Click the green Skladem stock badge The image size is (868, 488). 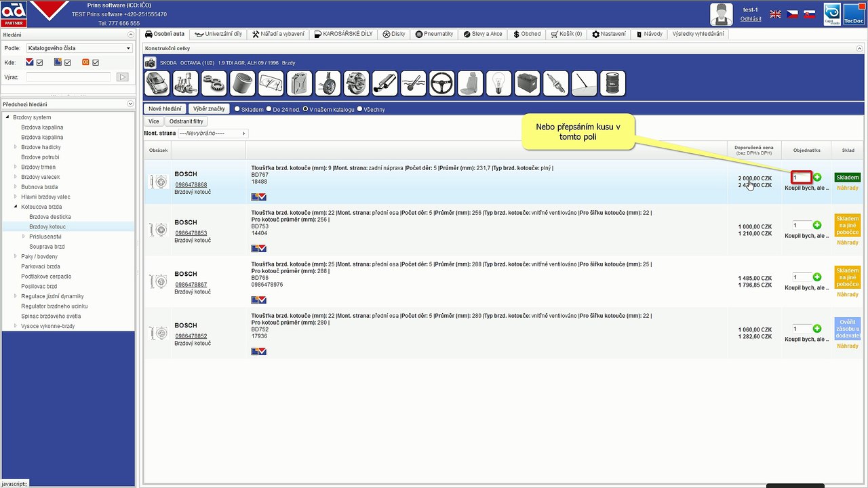click(x=847, y=178)
